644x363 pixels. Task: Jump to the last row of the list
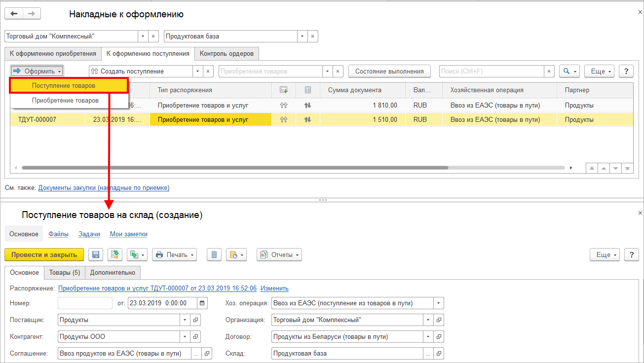[x=627, y=168]
